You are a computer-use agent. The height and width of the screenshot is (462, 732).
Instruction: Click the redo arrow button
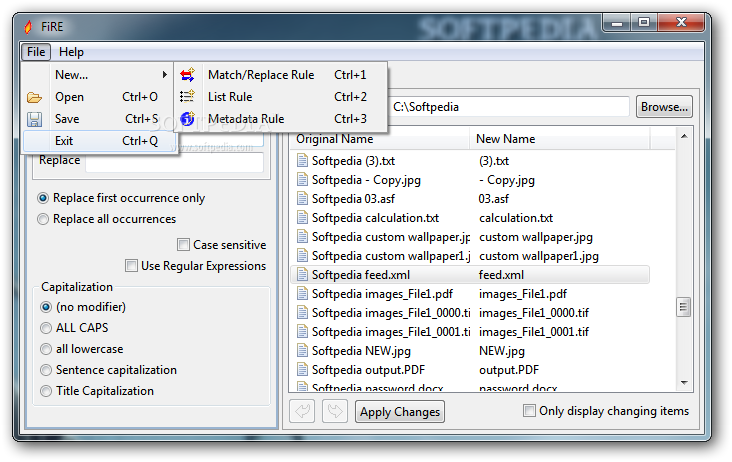(x=335, y=412)
